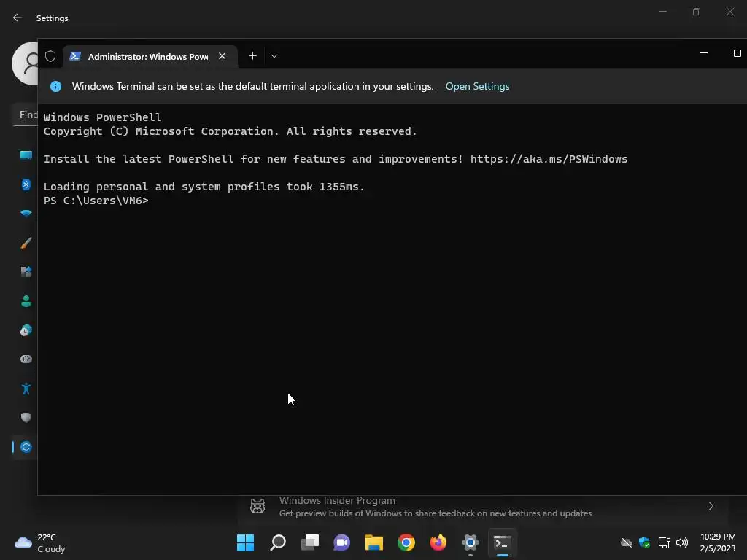Image resolution: width=747 pixels, height=560 pixels.
Task: Click the Windows Start button
Action: click(x=245, y=542)
